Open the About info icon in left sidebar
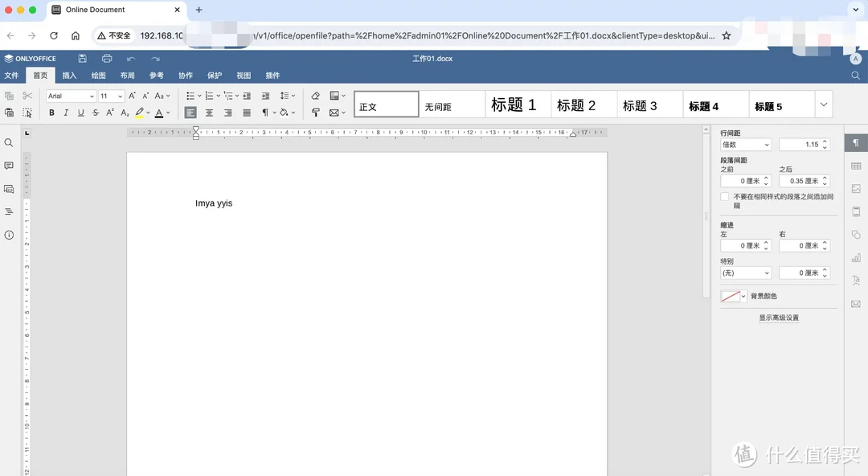The width and height of the screenshot is (868, 476). pyautogui.click(x=9, y=235)
